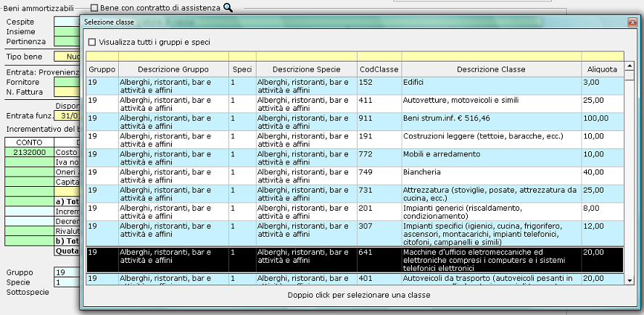644x315 pixels.
Task: Select Impianti generici class row
Action: [355, 212]
